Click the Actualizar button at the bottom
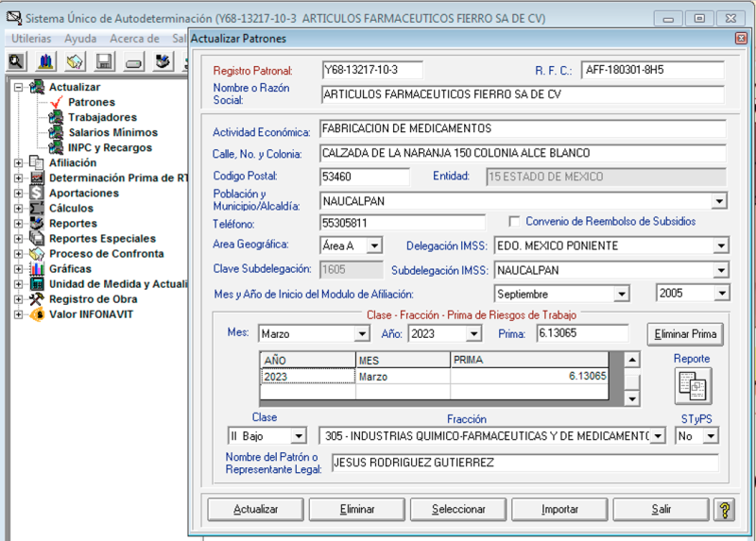 255,509
